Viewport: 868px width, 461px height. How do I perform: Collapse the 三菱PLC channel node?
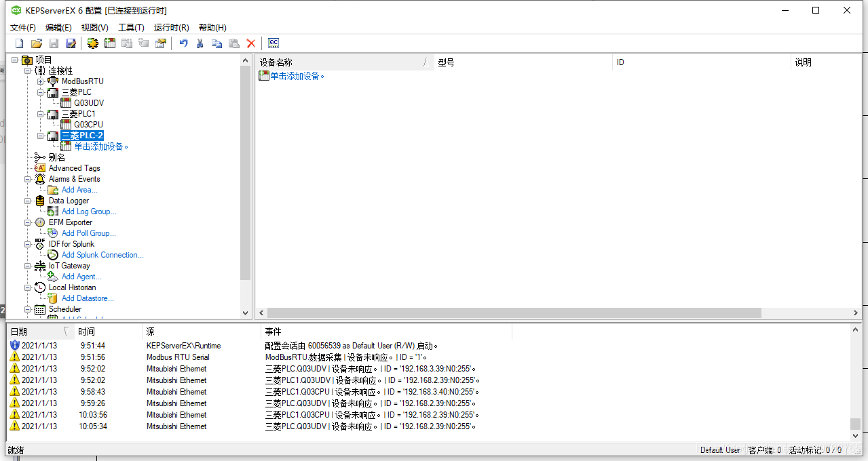pyautogui.click(x=41, y=92)
